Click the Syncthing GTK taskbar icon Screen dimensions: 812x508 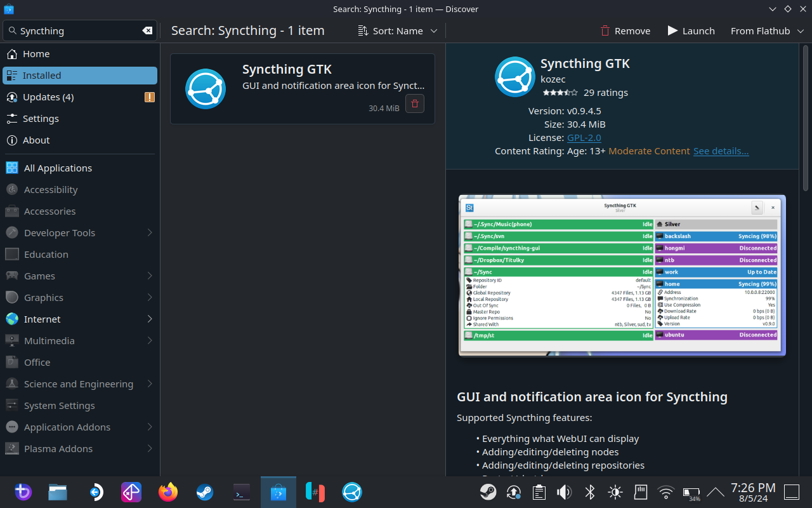(x=352, y=492)
